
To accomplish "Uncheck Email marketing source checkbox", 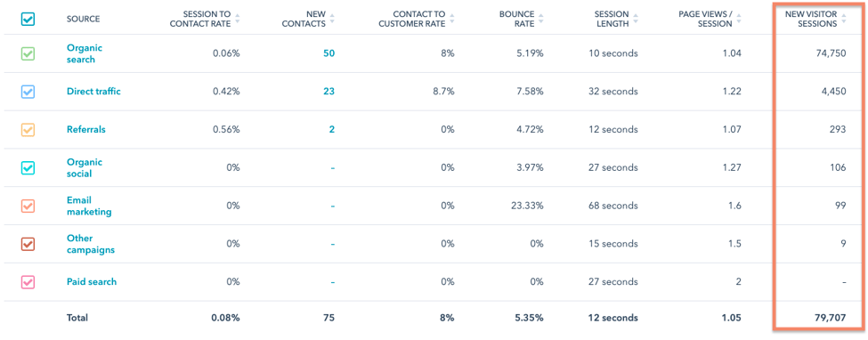I will (x=28, y=206).
